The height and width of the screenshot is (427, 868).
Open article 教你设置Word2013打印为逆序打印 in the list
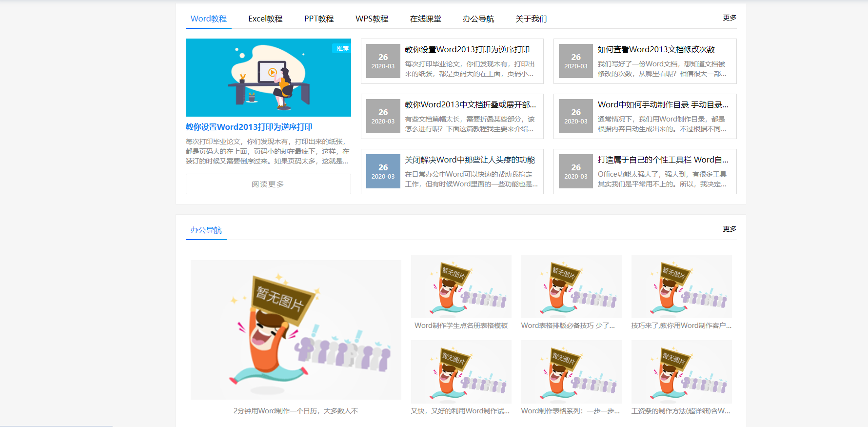[467, 49]
